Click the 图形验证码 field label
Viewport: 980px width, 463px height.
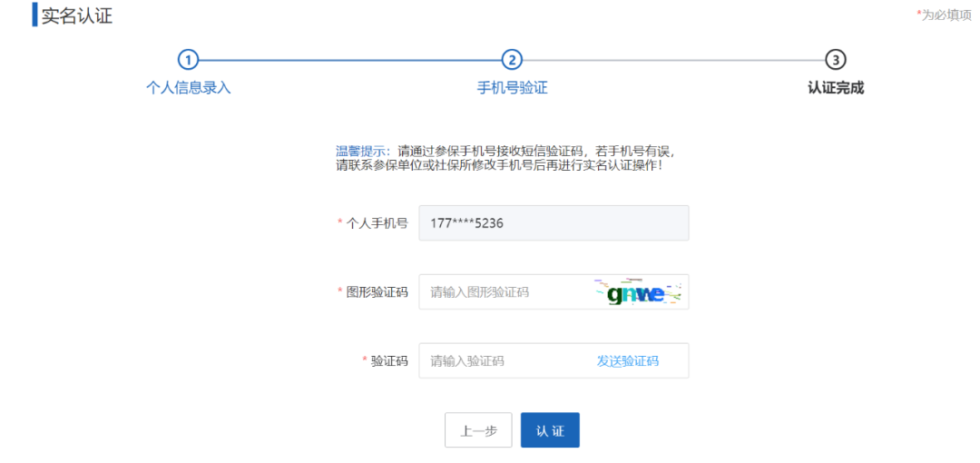[x=377, y=291]
